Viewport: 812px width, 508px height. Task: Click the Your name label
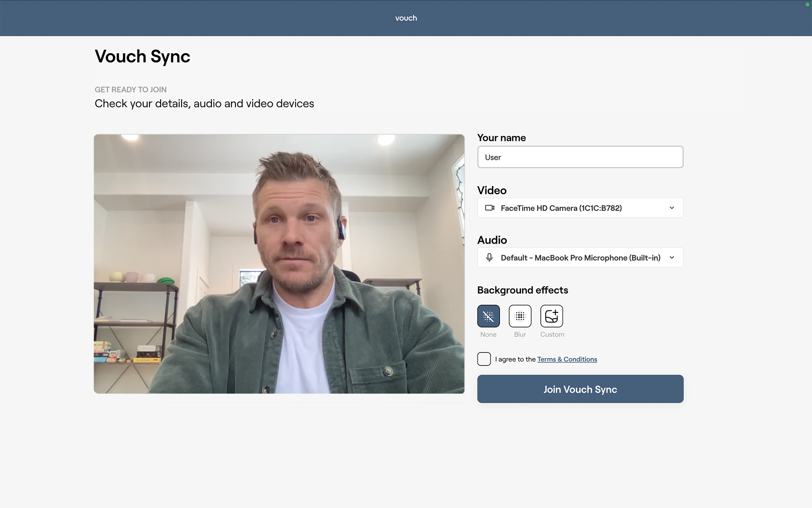click(502, 138)
